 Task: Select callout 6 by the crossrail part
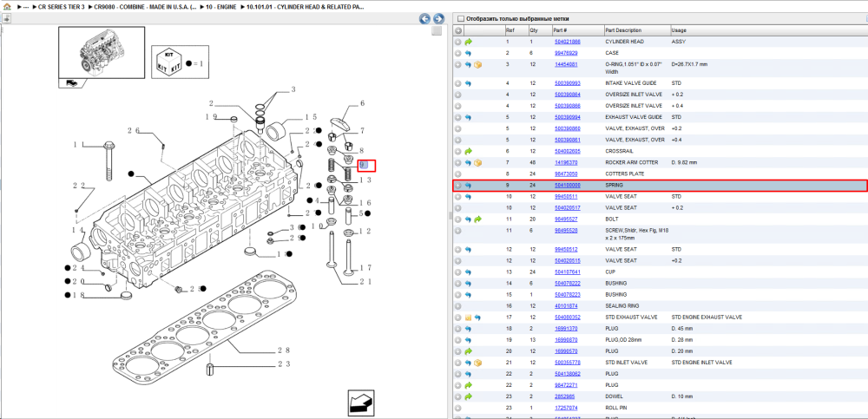[363, 103]
